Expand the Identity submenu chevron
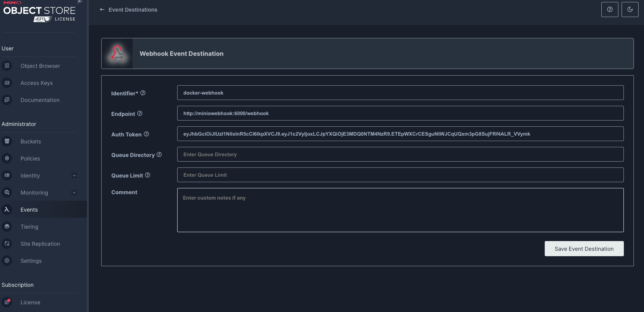Image resolution: width=644 pixels, height=312 pixels. [74, 175]
